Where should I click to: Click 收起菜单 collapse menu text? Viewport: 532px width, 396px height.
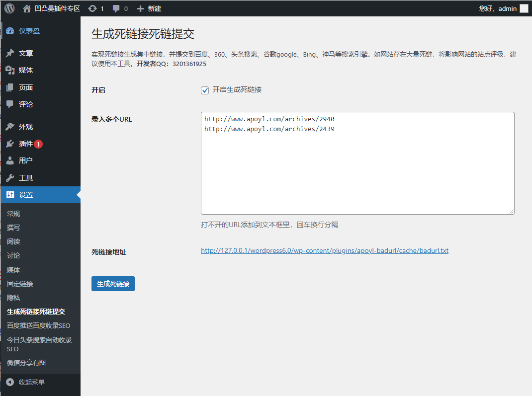(31, 382)
